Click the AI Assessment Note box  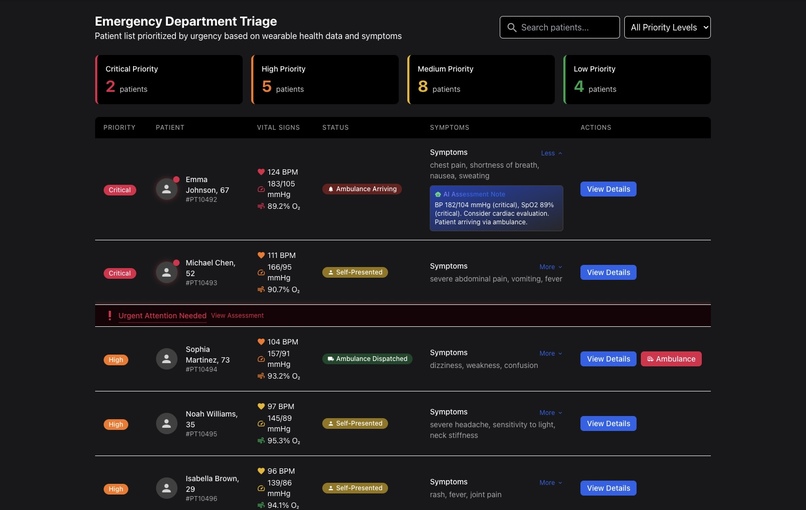pos(497,208)
